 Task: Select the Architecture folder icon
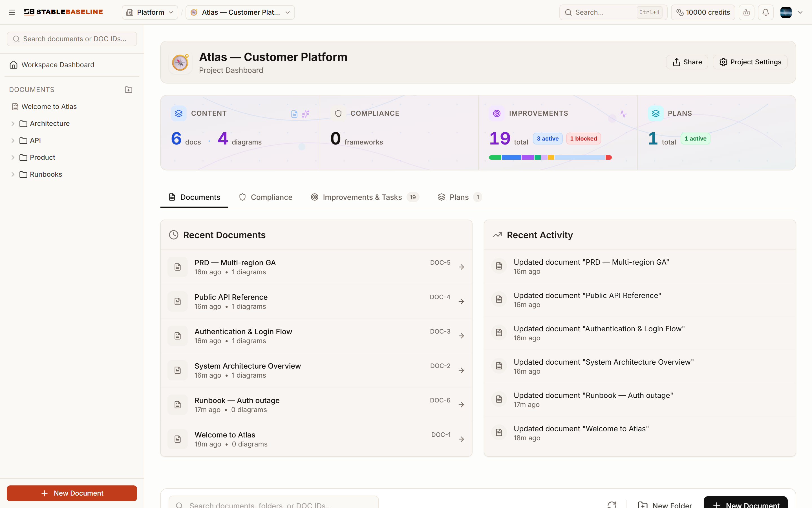[x=23, y=124]
